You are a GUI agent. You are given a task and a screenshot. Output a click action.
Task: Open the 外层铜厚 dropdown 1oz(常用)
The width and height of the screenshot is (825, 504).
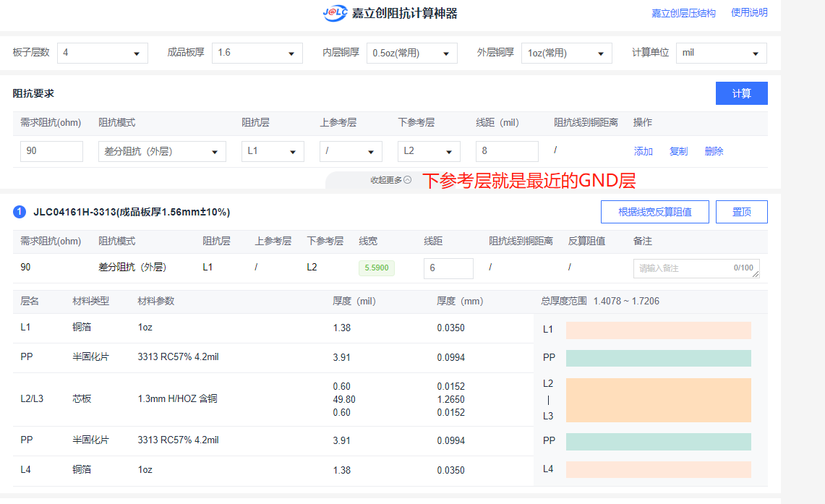coord(566,53)
